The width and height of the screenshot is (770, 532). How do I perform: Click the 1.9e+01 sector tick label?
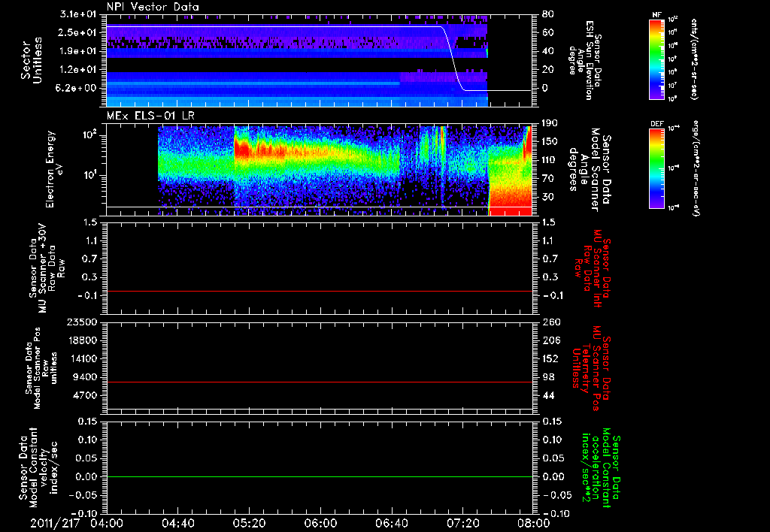[78, 51]
